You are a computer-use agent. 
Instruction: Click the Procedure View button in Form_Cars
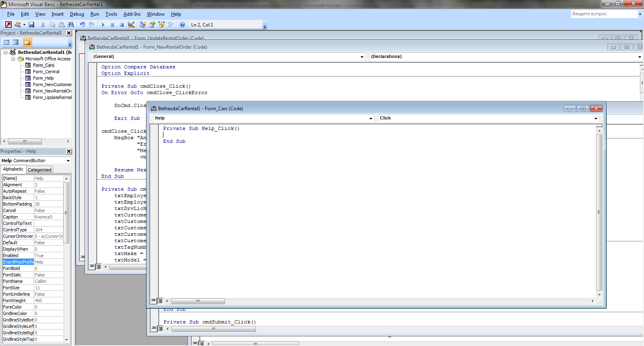153,301
